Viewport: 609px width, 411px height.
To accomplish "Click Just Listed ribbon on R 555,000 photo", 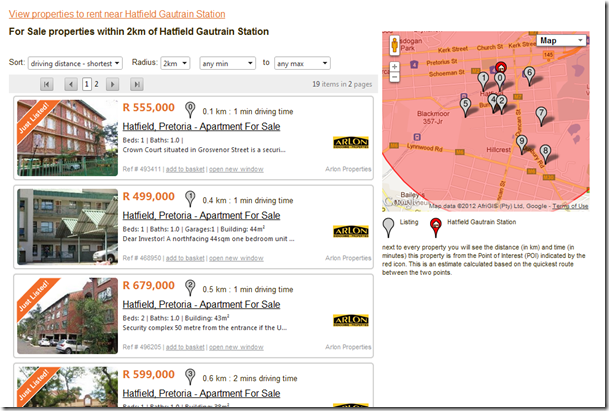I will (34, 118).
